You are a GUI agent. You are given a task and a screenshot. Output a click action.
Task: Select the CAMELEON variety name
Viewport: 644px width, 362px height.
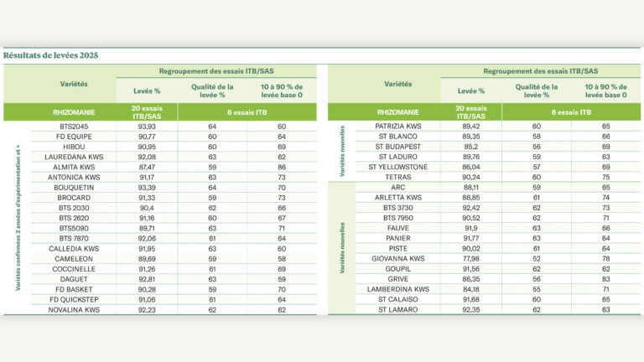[x=74, y=259]
